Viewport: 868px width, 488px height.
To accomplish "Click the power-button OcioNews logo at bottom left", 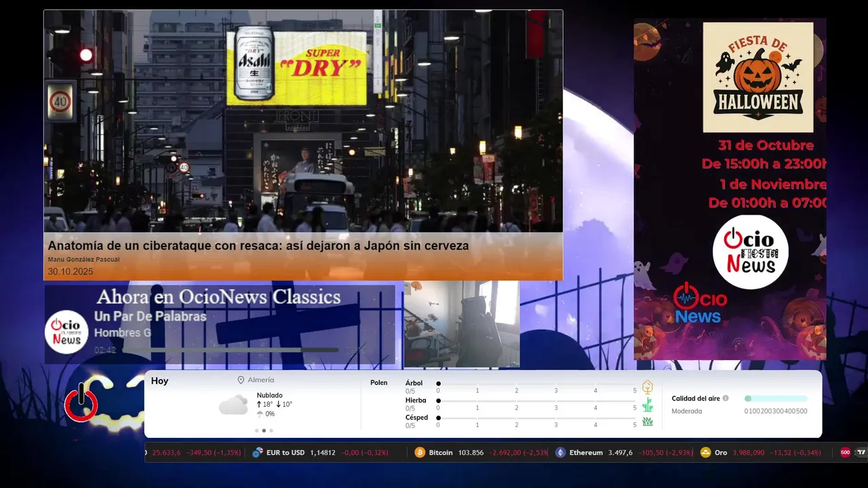I will tap(81, 403).
